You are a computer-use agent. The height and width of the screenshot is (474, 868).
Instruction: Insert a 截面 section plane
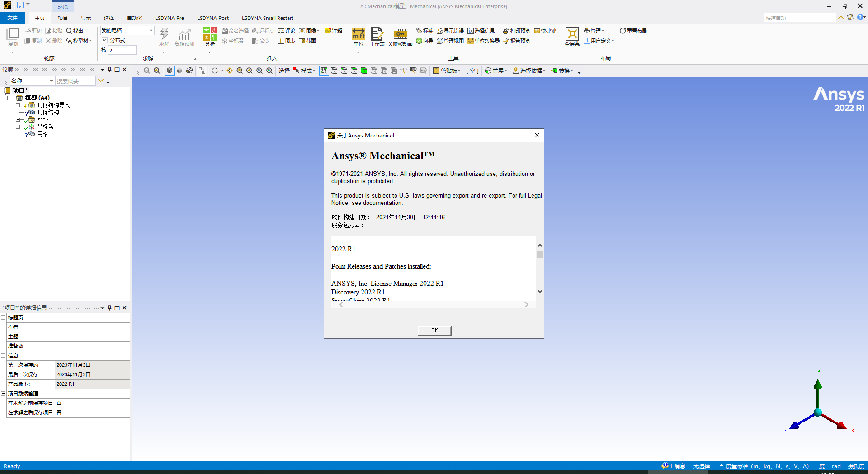307,41
